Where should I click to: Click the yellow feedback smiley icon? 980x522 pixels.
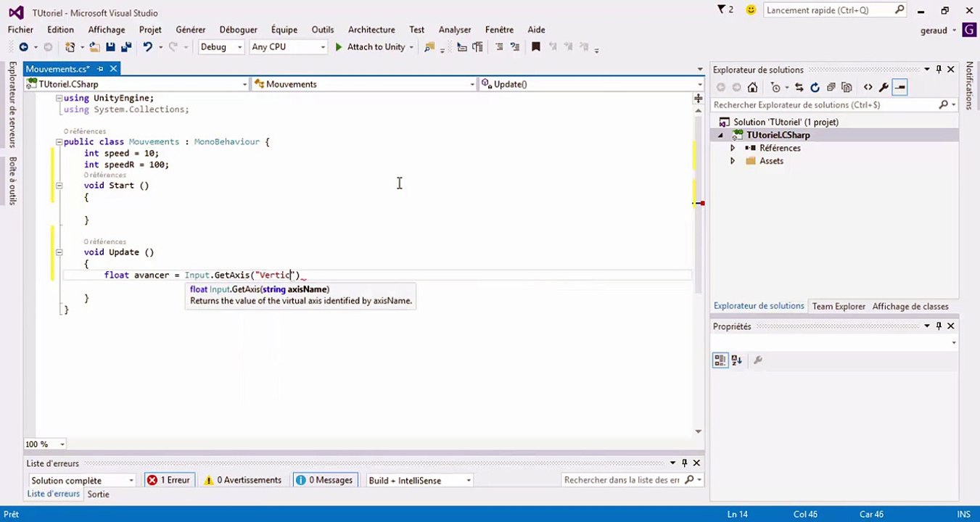751,9
